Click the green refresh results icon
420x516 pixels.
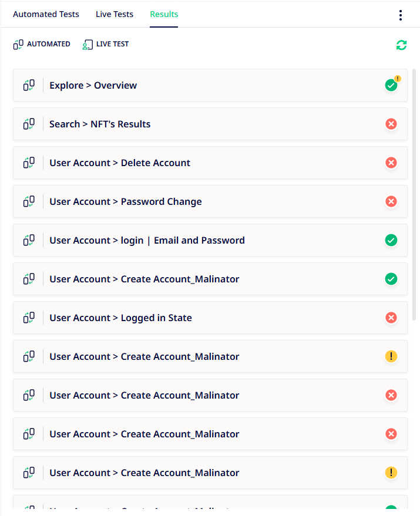[x=401, y=45]
